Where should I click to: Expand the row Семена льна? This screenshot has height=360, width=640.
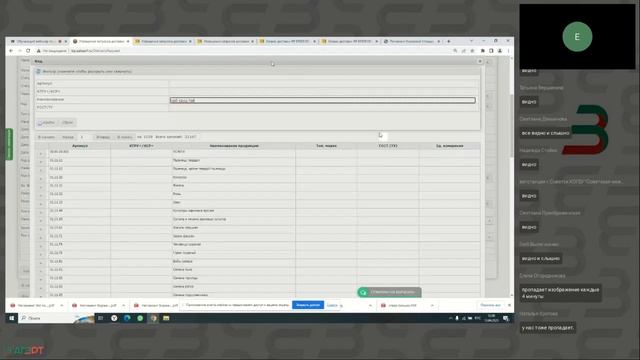click(x=41, y=271)
